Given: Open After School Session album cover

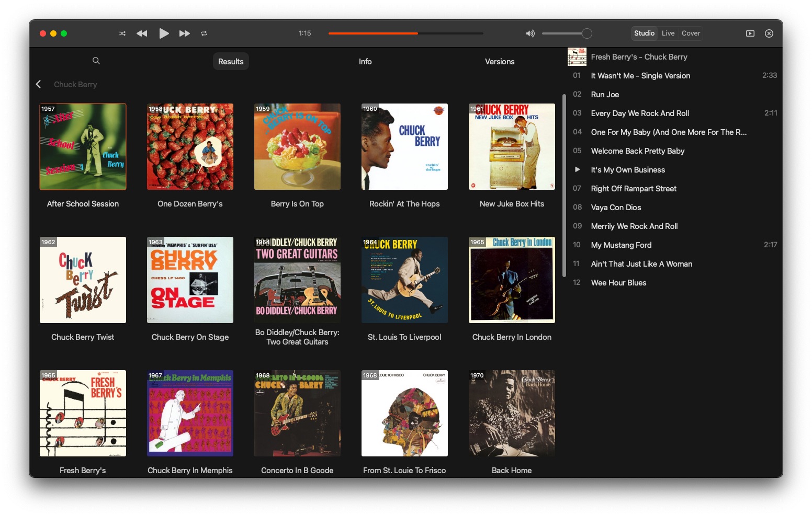Looking at the screenshot, I should click(x=83, y=146).
